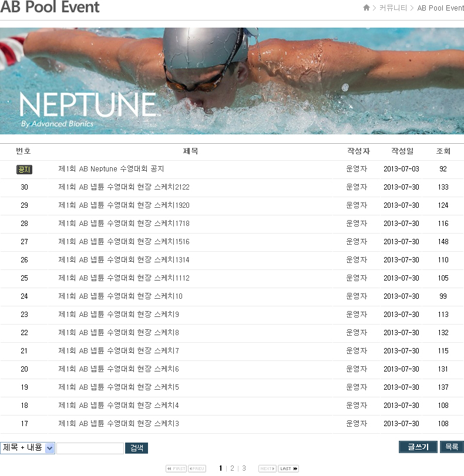Image resolution: width=464 pixels, height=476 pixels.
Task: Click the 작성자 column header
Action: click(358, 151)
